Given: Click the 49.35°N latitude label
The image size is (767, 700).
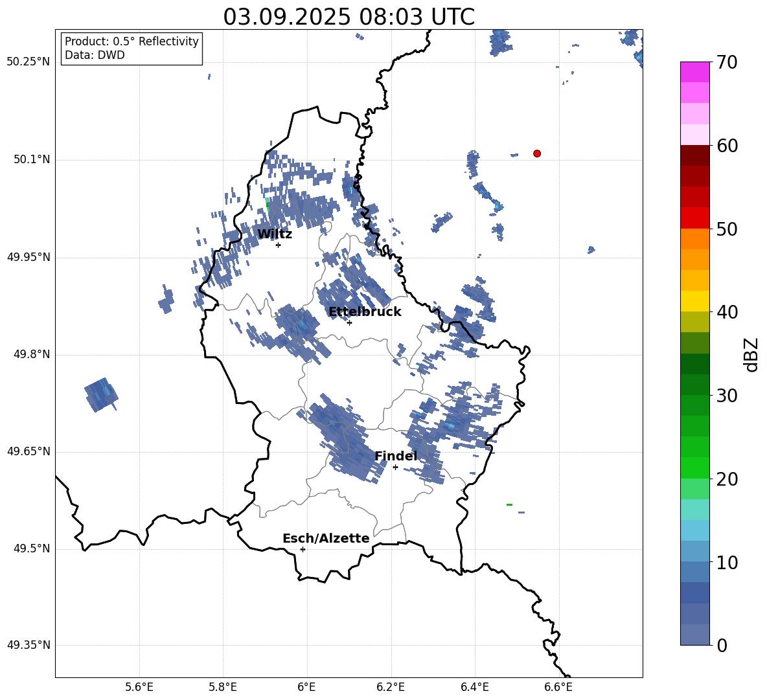Looking at the screenshot, I should click(29, 645).
